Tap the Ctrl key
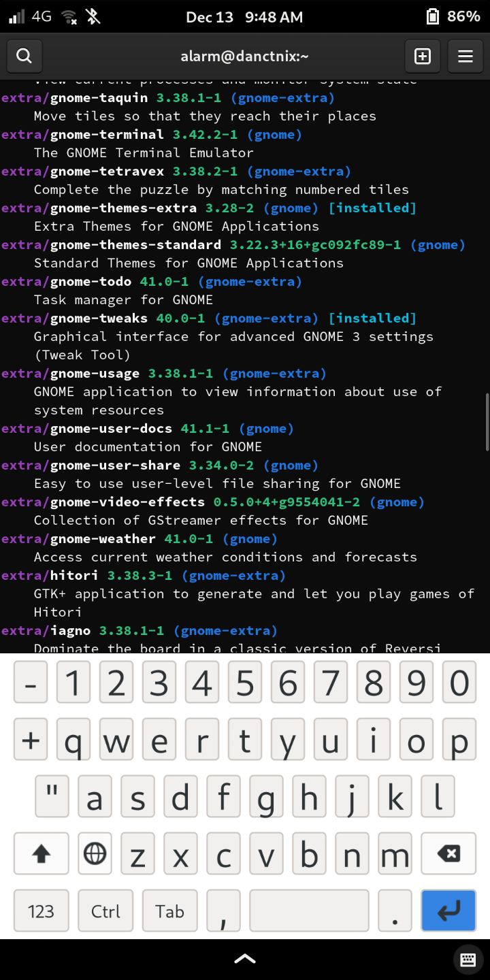Screen dimensions: 490x980 105,911
